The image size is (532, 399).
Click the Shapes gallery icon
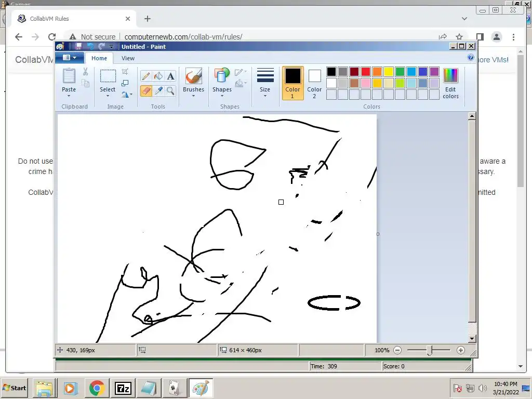tap(222, 76)
